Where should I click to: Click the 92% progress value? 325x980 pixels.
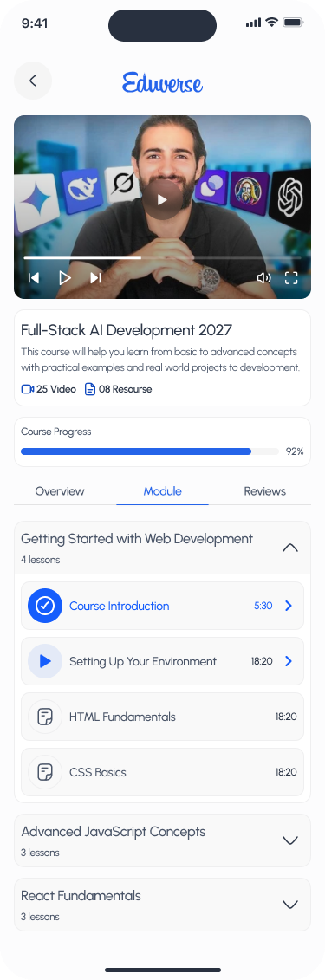[x=295, y=451]
